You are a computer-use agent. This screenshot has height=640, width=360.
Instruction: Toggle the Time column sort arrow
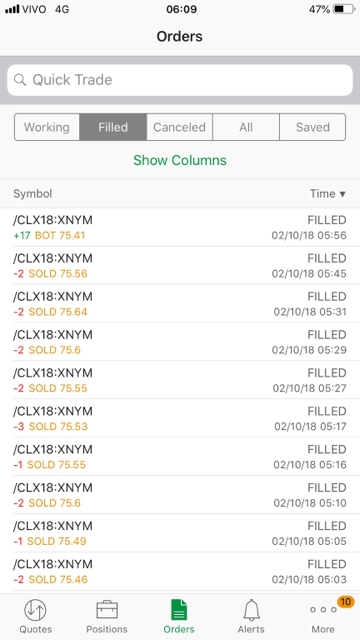[x=342, y=194]
